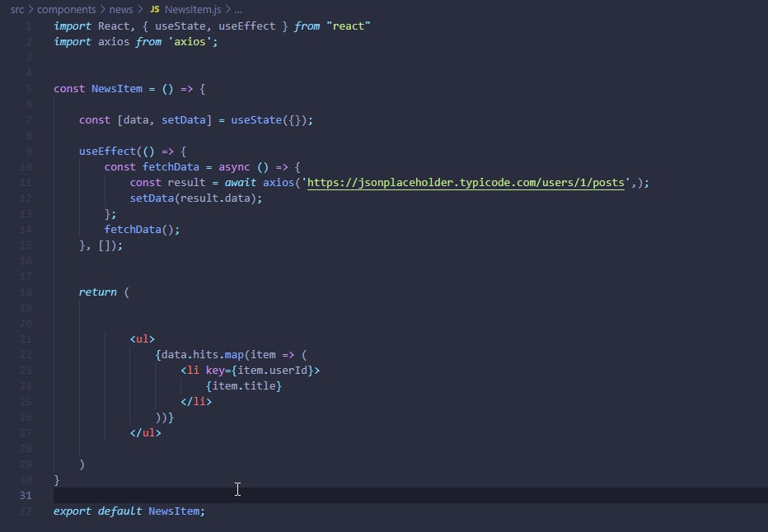Click the 'components' breadcrumb segment
The height and width of the screenshot is (532, 768).
point(67,9)
